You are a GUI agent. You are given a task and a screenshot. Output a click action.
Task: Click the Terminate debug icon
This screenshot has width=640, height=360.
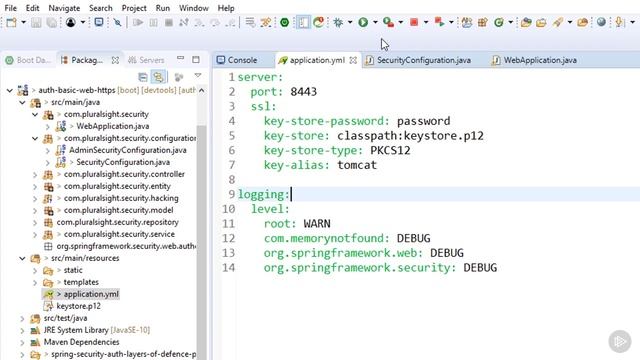(169, 22)
